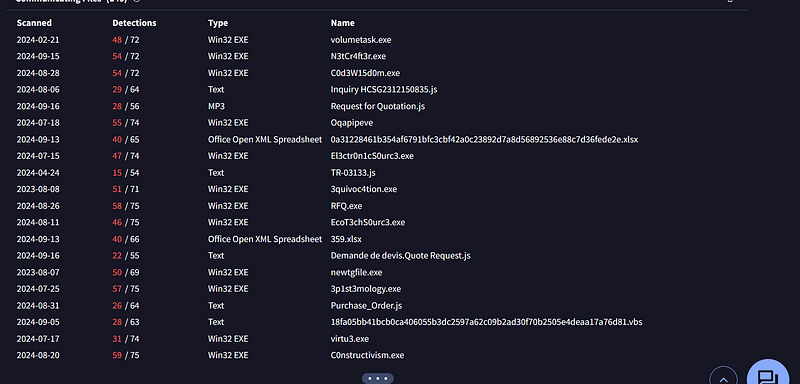
Task: Open file C0nstructivism.exe
Action: pos(367,355)
